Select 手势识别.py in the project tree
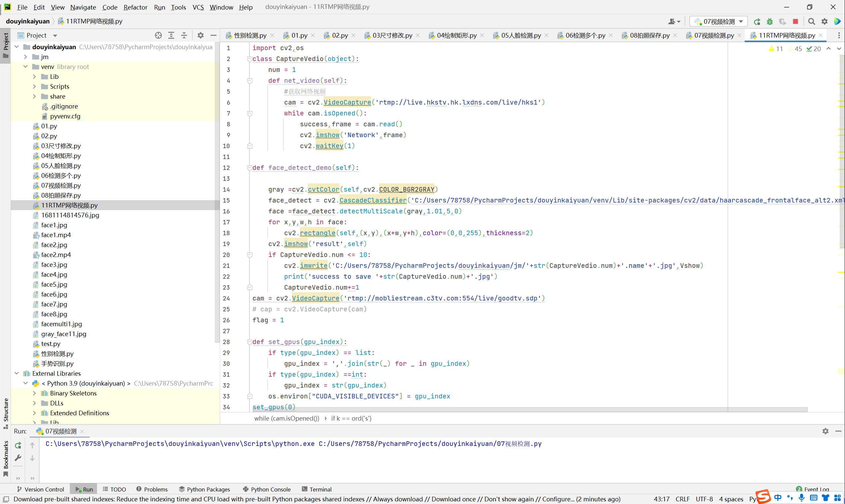Screen dimensions: 845x504 (57, 363)
